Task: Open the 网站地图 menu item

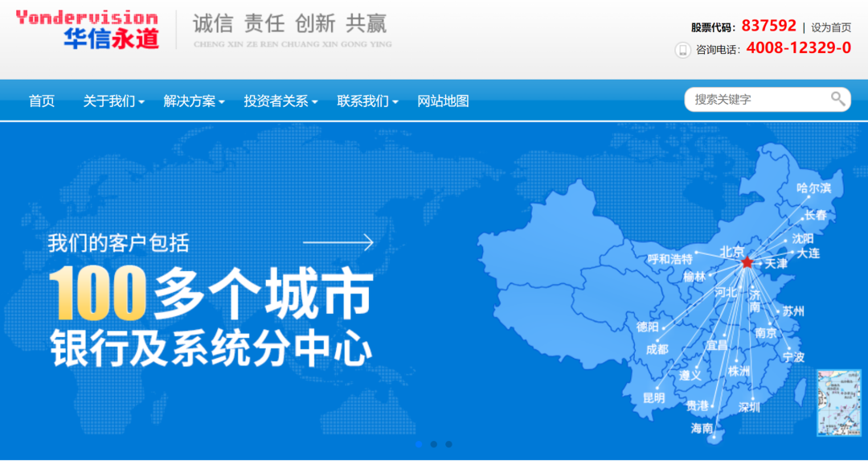Action: pyautogui.click(x=443, y=101)
